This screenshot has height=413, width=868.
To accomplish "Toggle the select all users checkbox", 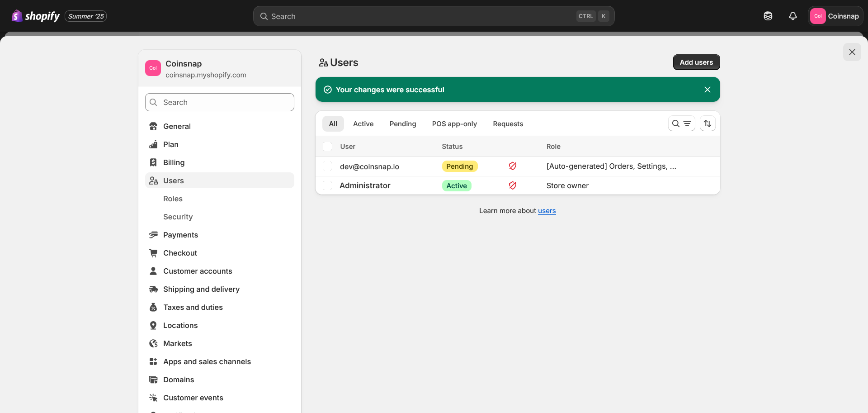I will 327,147.
